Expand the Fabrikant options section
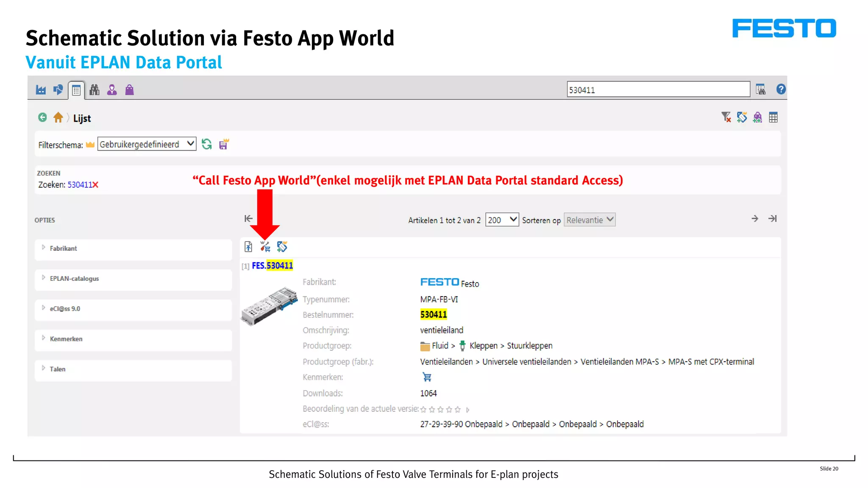This screenshot has width=868, height=488. click(x=63, y=249)
